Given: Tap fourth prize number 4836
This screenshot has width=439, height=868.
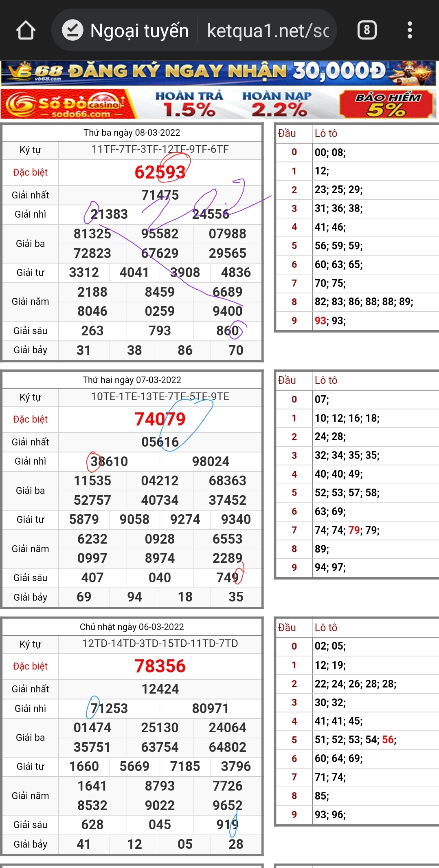Looking at the screenshot, I should (236, 273).
